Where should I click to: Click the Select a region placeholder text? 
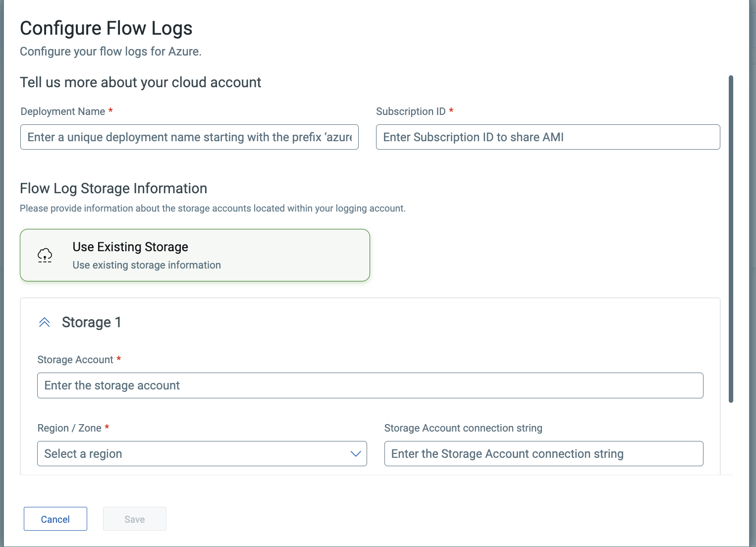pos(83,453)
